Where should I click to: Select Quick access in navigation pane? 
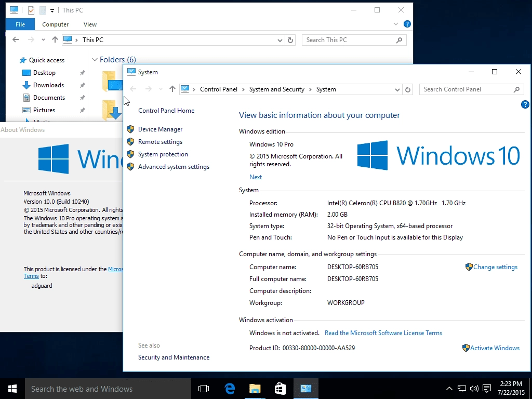pos(46,60)
